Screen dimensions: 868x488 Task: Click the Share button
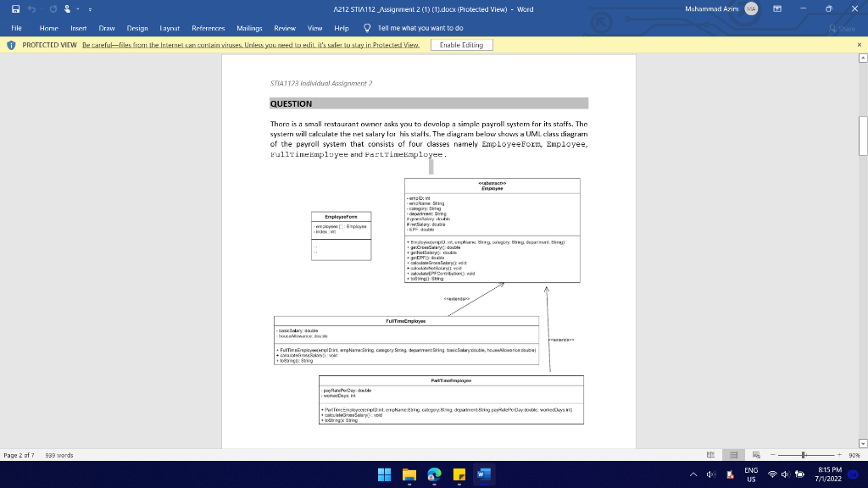pyautogui.click(x=842, y=29)
